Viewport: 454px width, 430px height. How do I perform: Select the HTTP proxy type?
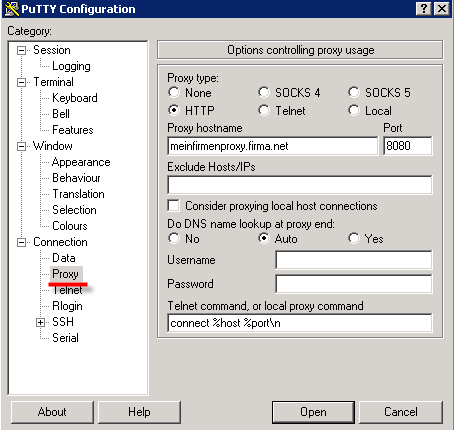174,110
